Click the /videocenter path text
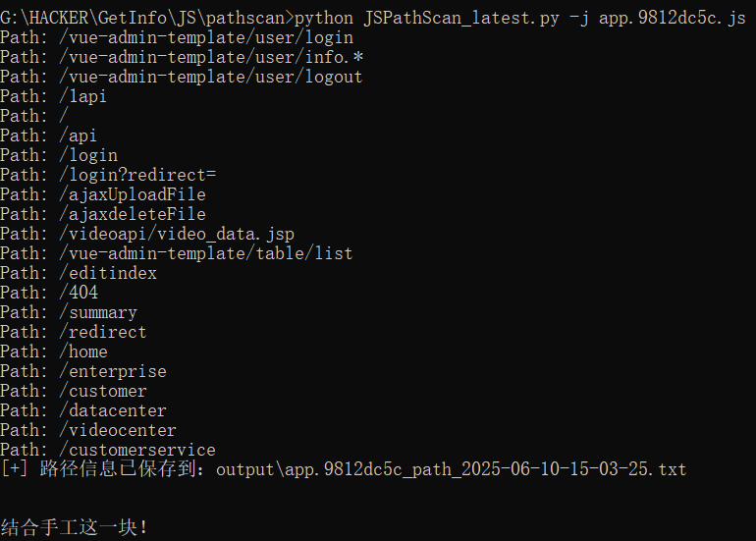Image resolution: width=756 pixels, height=541 pixels. click(118, 431)
